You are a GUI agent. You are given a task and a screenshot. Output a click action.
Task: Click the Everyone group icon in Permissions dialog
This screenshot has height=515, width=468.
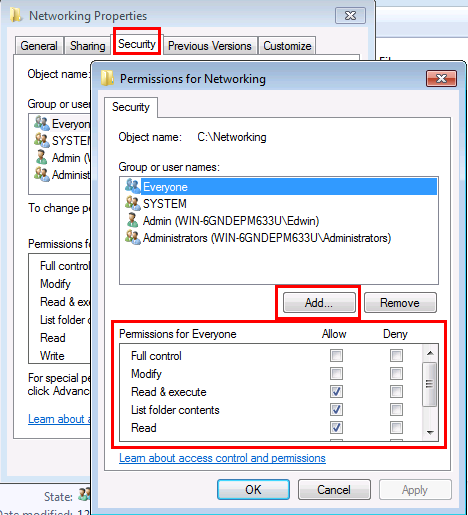[x=133, y=186]
